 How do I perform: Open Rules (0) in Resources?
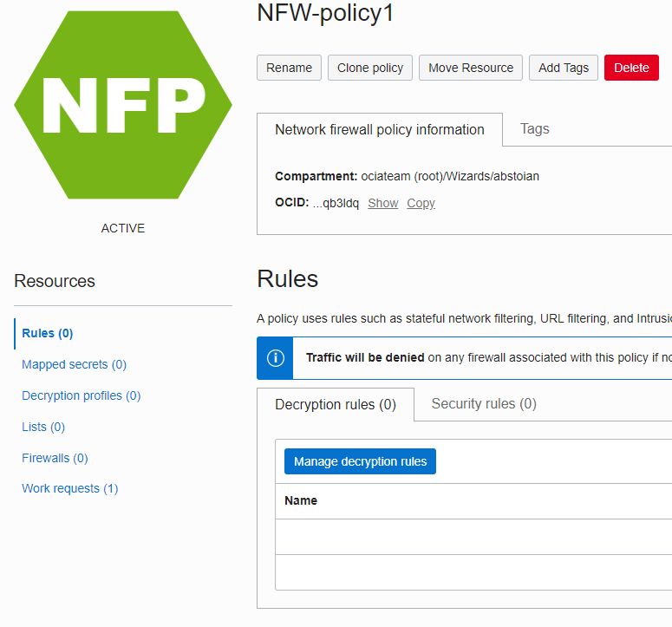(48, 333)
